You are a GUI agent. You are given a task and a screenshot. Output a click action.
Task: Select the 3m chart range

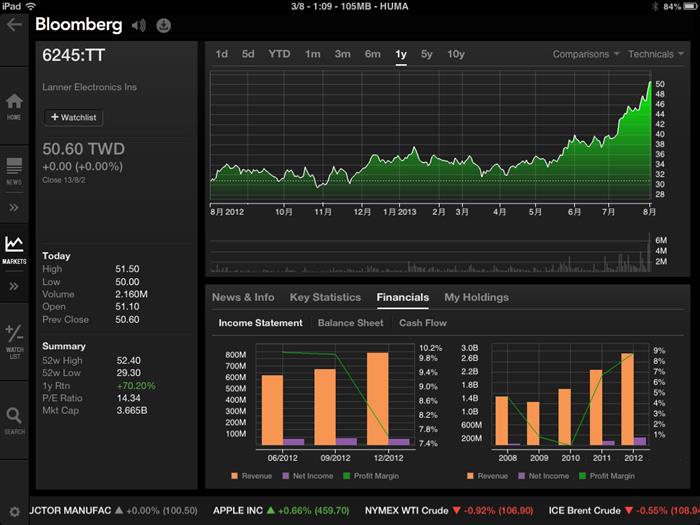click(342, 54)
